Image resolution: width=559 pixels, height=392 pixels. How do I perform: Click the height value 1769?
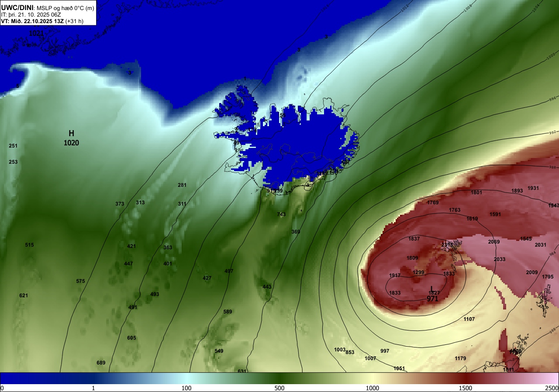coord(433,203)
